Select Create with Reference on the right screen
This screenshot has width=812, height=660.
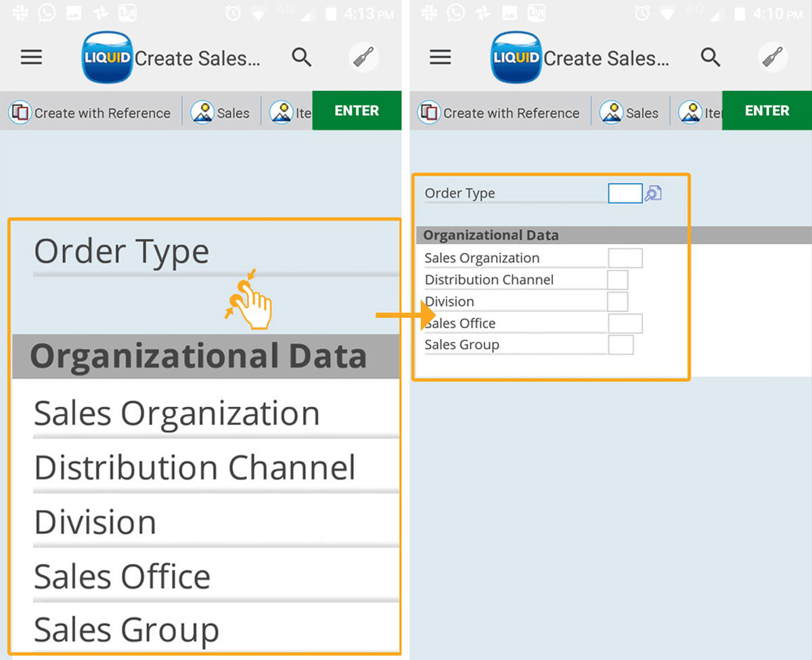(x=500, y=113)
